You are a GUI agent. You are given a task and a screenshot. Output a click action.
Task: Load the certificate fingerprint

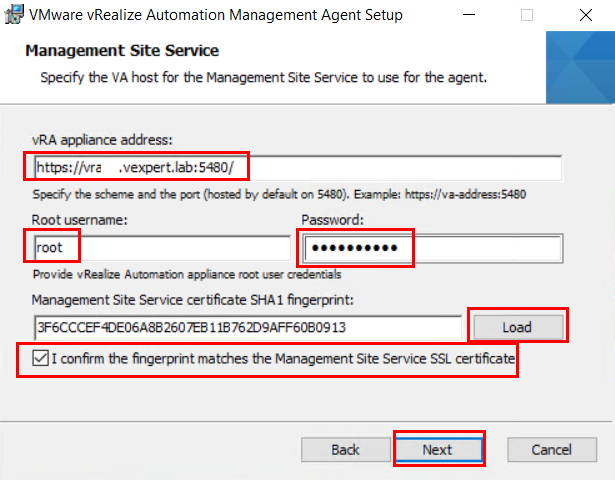(518, 327)
